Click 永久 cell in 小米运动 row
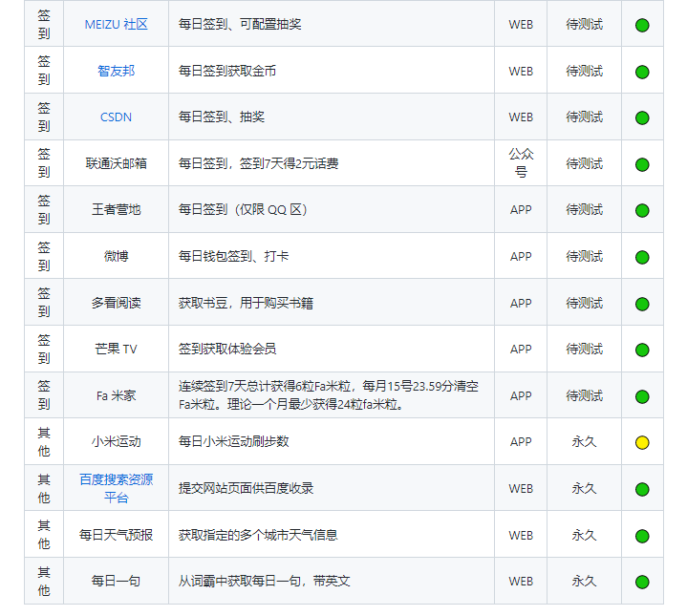Screen dimensions: 687x616 click(584, 441)
